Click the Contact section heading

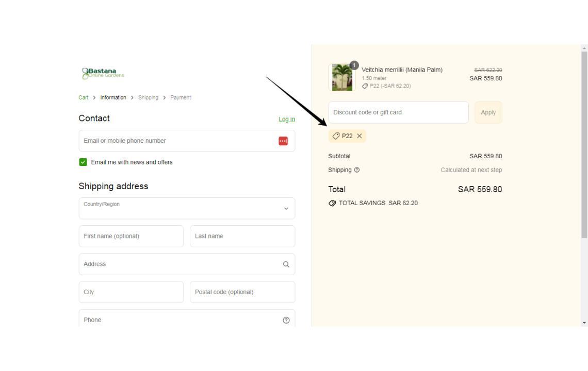pos(94,119)
